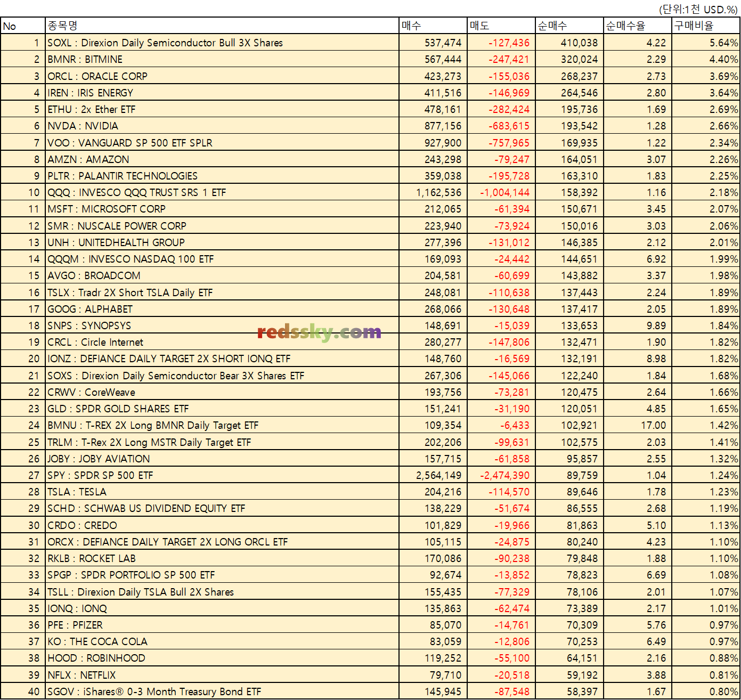741x700 pixels.
Task: Click SMR : NUSCALE POWER CORP cell
Action: (222, 226)
